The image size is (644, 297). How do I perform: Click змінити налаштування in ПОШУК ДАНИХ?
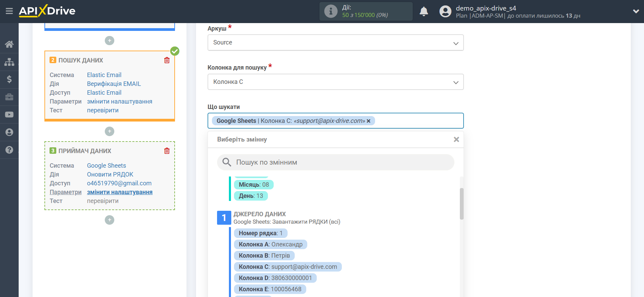120,101
